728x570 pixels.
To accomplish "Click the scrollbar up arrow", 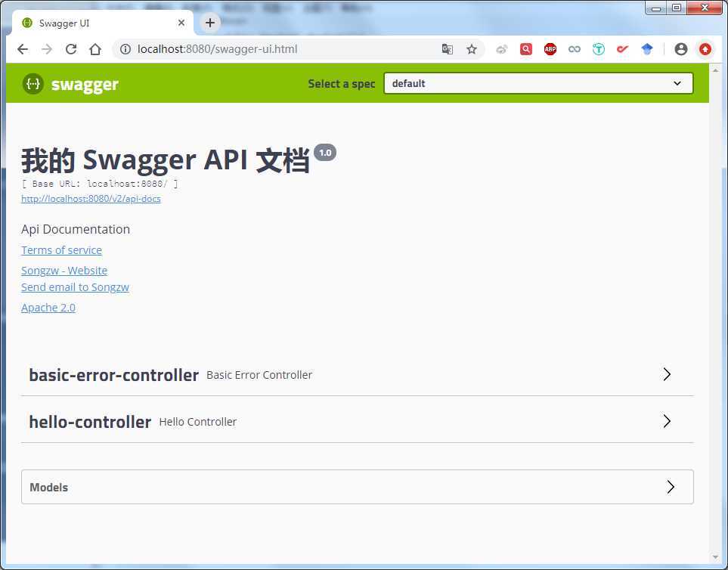I will [715, 70].
